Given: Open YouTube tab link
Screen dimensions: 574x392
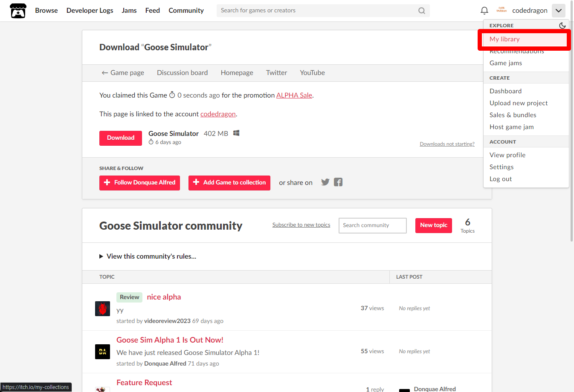Looking at the screenshot, I should pos(313,73).
